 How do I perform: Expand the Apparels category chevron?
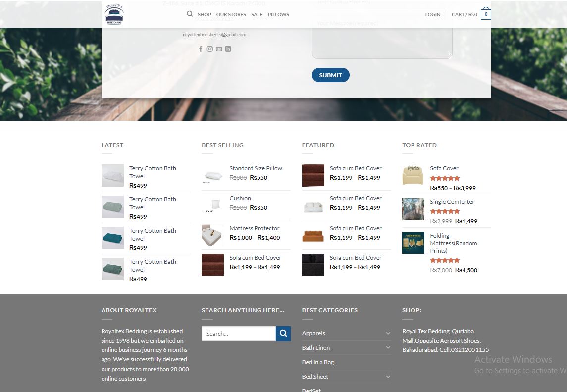point(388,333)
